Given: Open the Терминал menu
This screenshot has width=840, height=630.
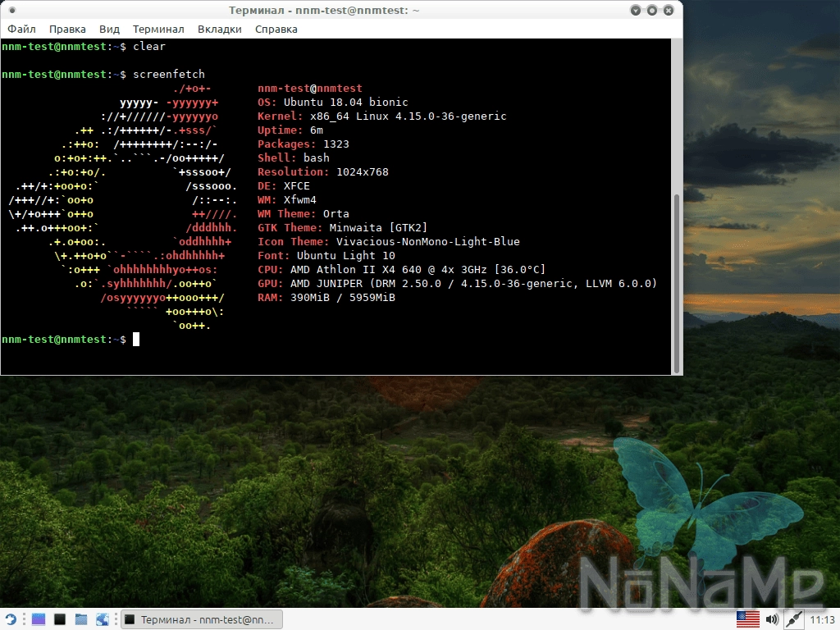Looking at the screenshot, I should pyautogui.click(x=158, y=29).
